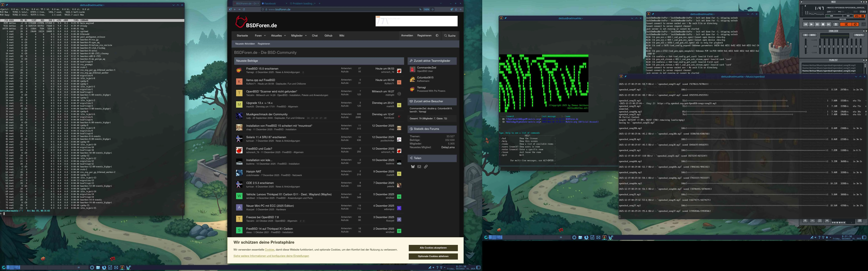Toggle the forum light/dark color scheme icon
The height and width of the screenshot is (271, 868).
pyautogui.click(x=437, y=35)
